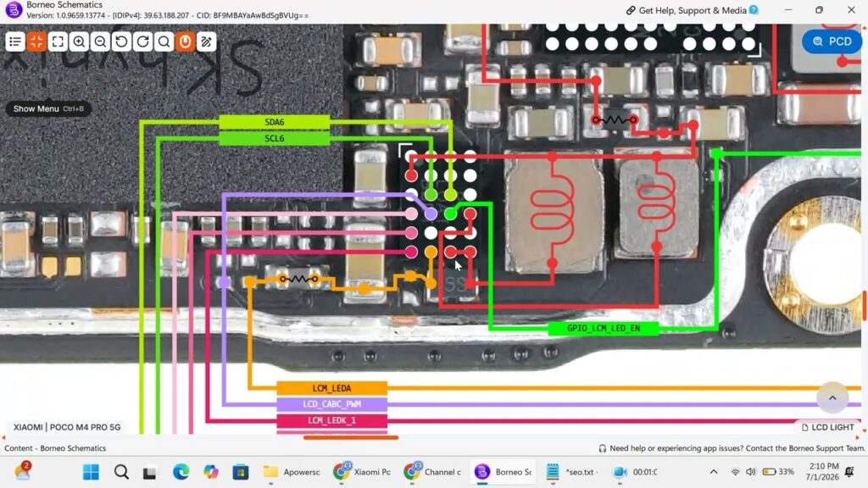The image size is (868, 488).
Task: Rotate board view counter-clockwise
Action: (x=121, y=42)
